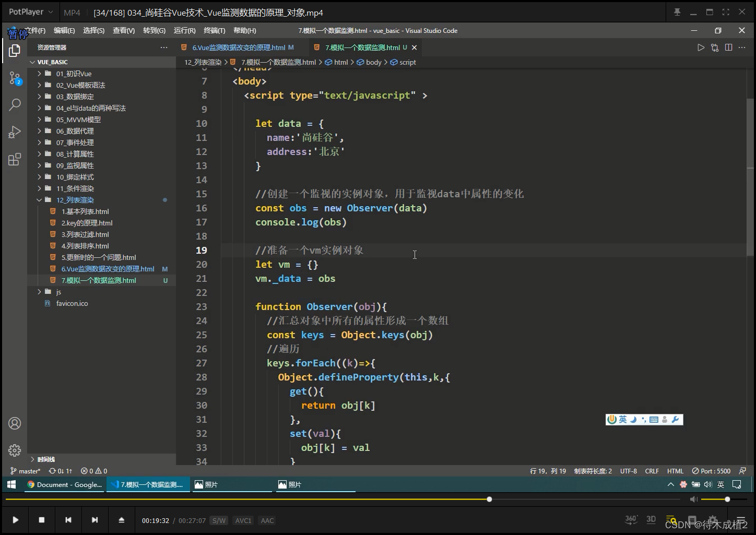The width and height of the screenshot is (756, 535).
Task: Click the master* git branch indicator
Action: tap(26, 471)
